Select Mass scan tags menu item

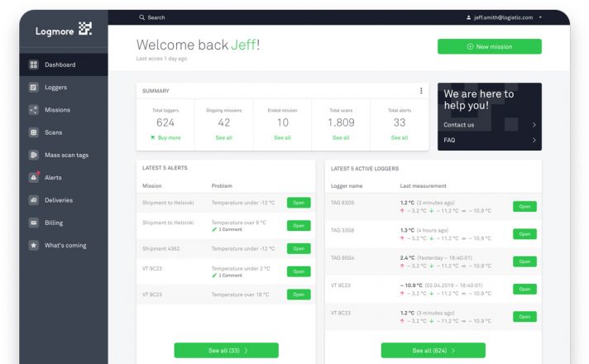pyautogui.click(x=64, y=155)
